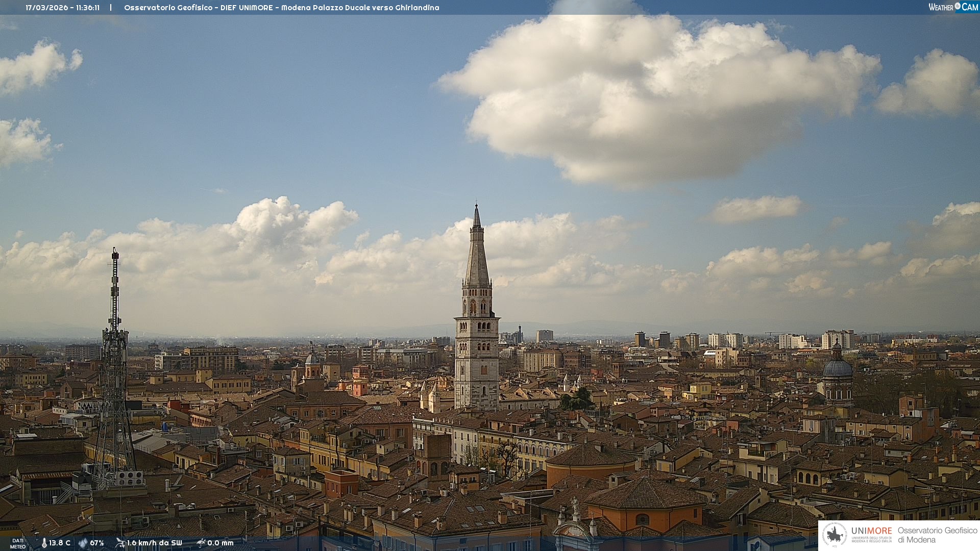Click the 67% humidity value

97,543
